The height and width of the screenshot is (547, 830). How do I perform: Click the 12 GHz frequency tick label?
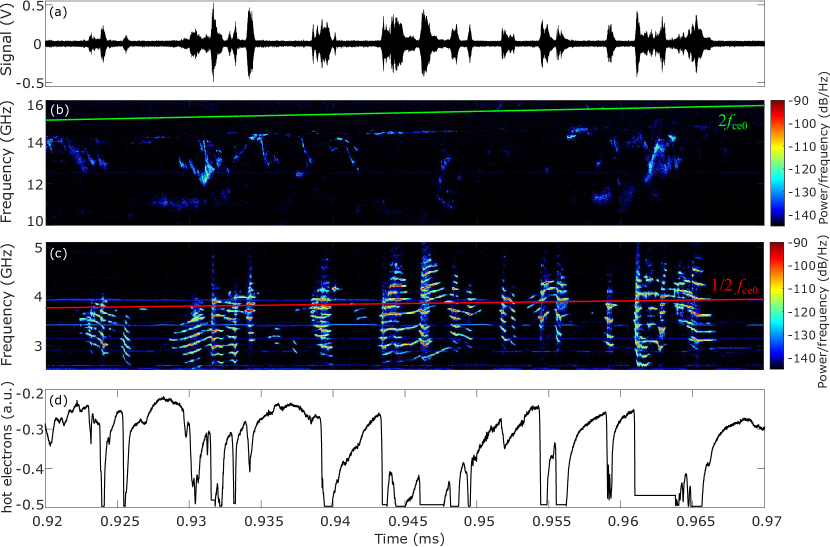click(34, 183)
